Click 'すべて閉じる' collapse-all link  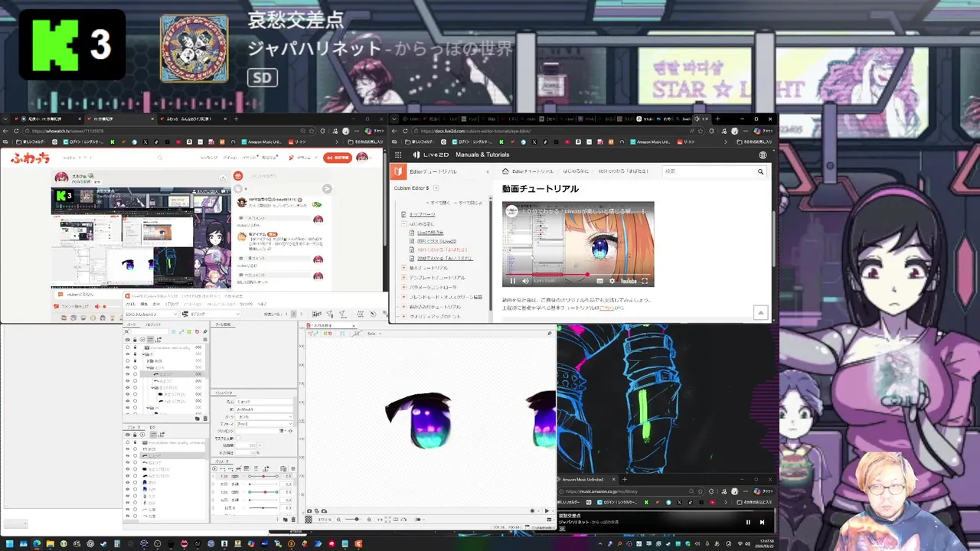(x=469, y=203)
